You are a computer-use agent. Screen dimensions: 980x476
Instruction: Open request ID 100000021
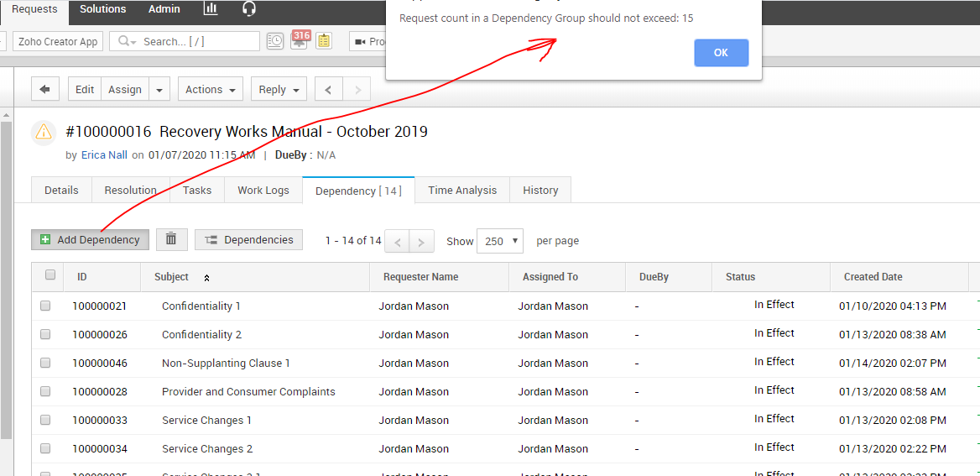coord(99,306)
